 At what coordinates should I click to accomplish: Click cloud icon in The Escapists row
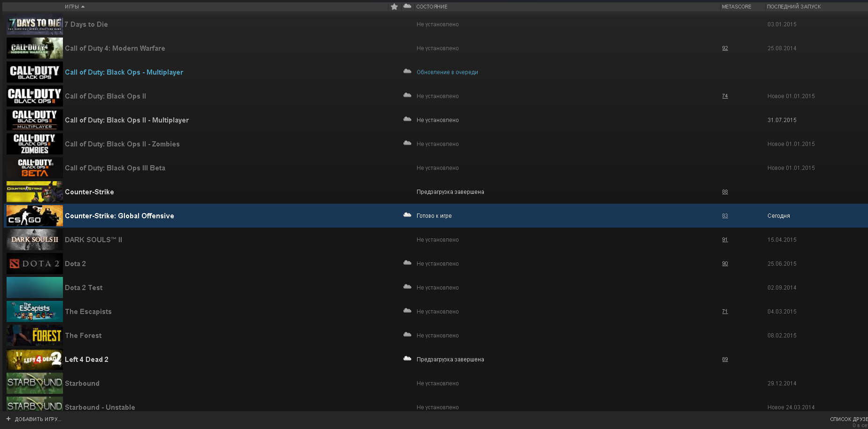pyautogui.click(x=407, y=311)
